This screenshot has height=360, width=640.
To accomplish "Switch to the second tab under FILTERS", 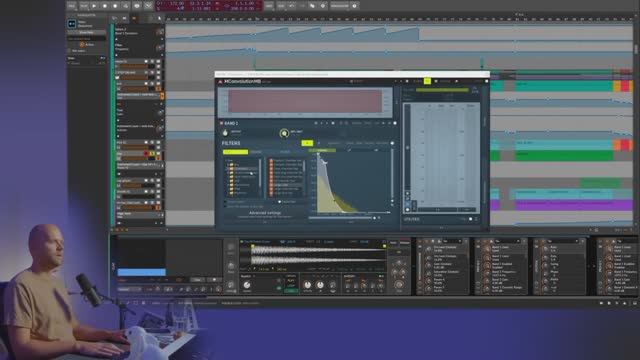I will 256,152.
